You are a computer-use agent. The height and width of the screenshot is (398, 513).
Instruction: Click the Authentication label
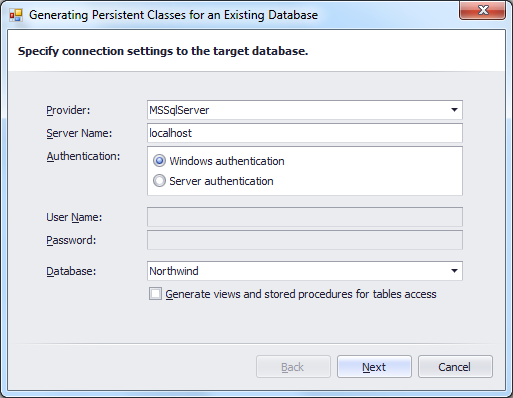click(83, 156)
